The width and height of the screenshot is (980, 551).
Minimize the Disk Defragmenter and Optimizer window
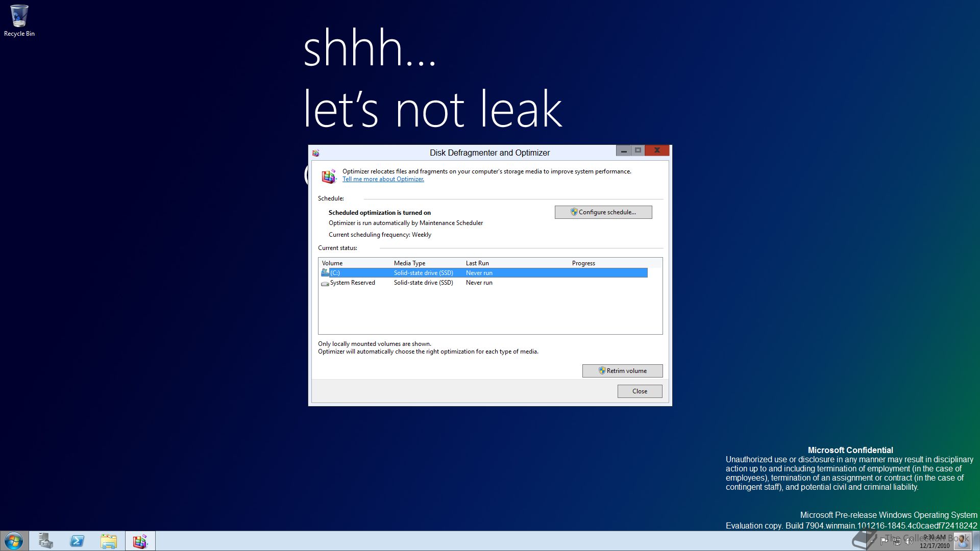click(x=623, y=151)
